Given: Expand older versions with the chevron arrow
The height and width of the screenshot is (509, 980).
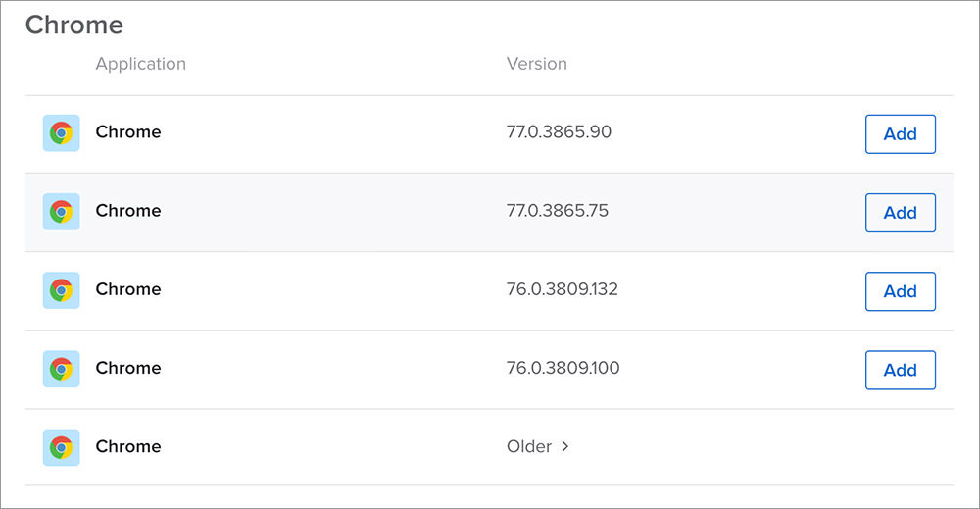Looking at the screenshot, I should (565, 446).
